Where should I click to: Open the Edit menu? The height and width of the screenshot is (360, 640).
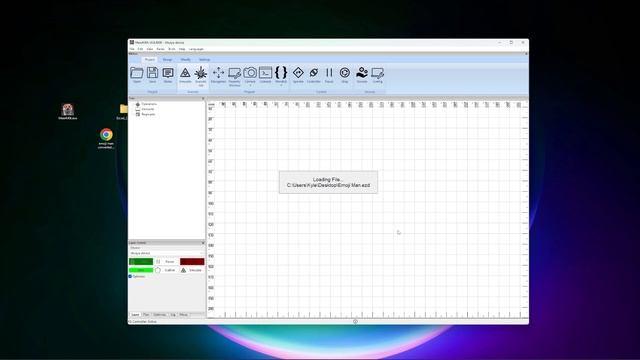140,49
